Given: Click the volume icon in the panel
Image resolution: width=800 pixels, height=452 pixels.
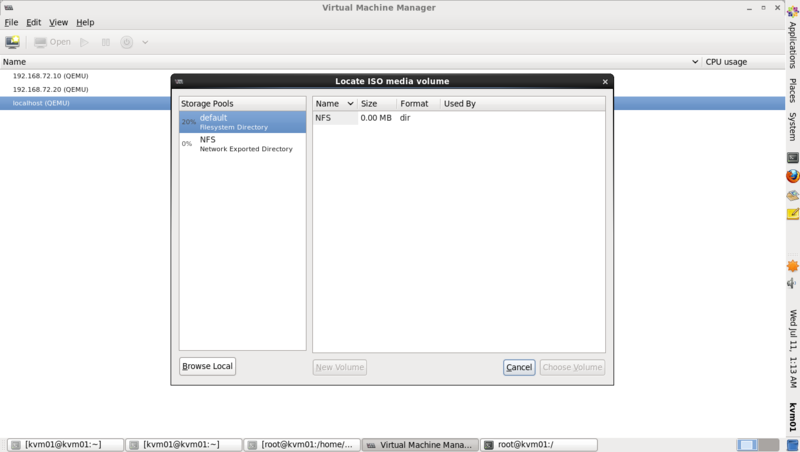Looking at the screenshot, I should 792,283.
